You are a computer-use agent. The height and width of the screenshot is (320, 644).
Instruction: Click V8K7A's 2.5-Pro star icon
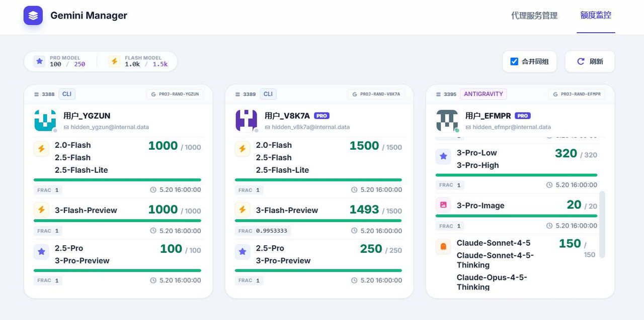point(243,252)
